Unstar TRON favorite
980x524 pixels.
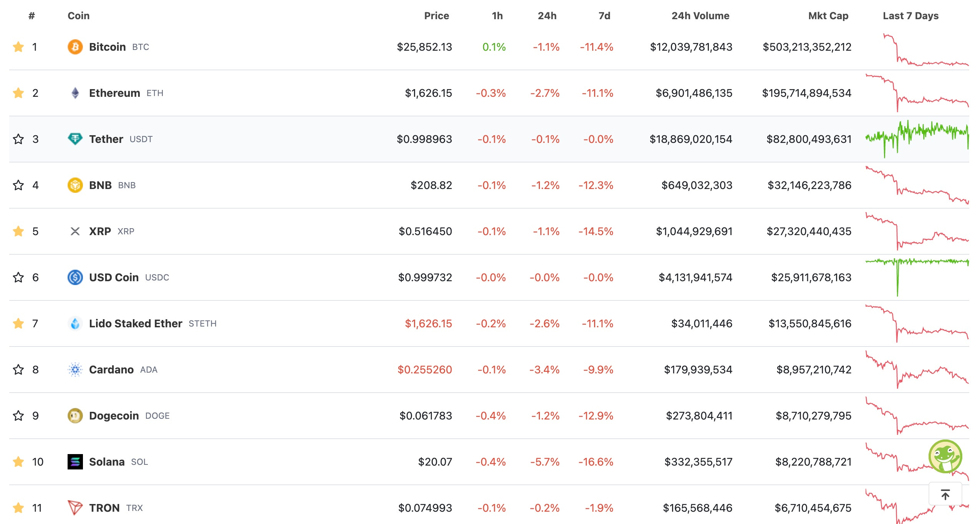(18, 508)
